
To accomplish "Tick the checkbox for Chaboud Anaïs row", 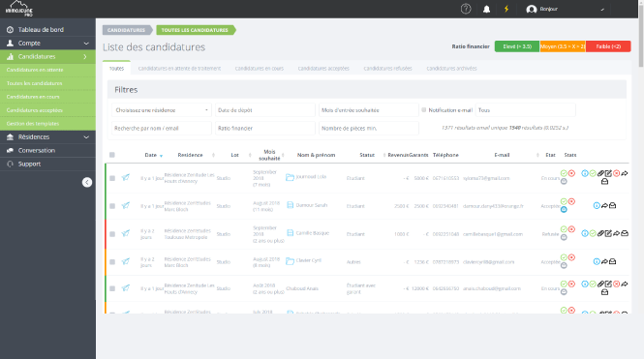I will coord(112,288).
